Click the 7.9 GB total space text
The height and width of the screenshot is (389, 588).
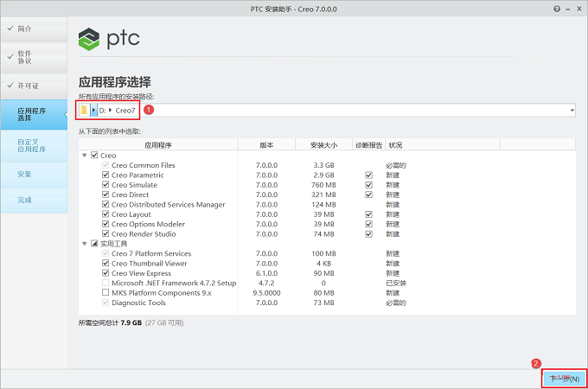coord(131,322)
